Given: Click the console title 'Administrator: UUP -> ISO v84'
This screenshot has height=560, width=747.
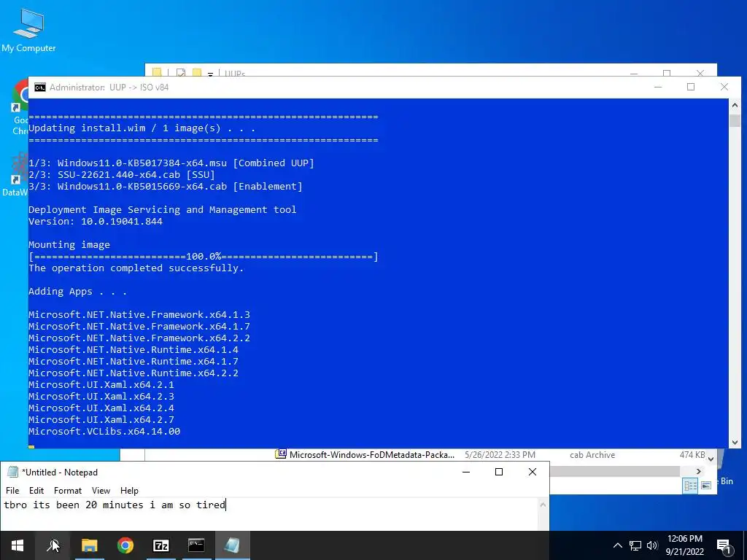Looking at the screenshot, I should coord(109,87).
